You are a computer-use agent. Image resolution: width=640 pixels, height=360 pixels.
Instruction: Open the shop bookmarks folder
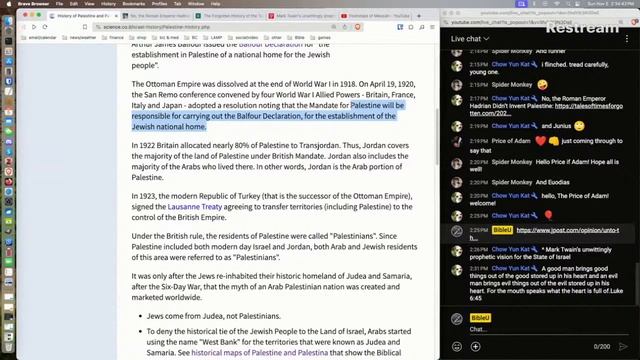(x=138, y=38)
